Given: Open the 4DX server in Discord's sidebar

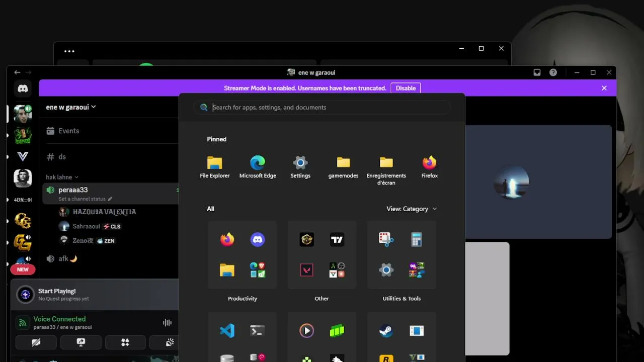Looking at the screenshot, I should pyautogui.click(x=23, y=200).
